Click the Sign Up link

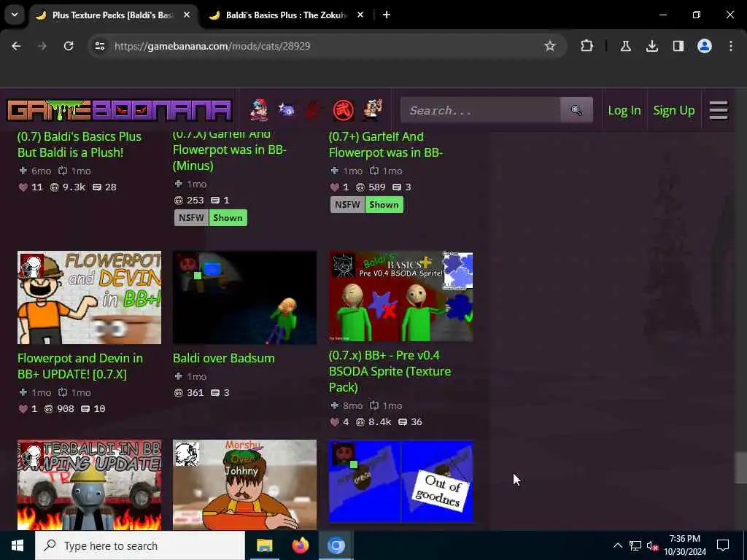[673, 111]
